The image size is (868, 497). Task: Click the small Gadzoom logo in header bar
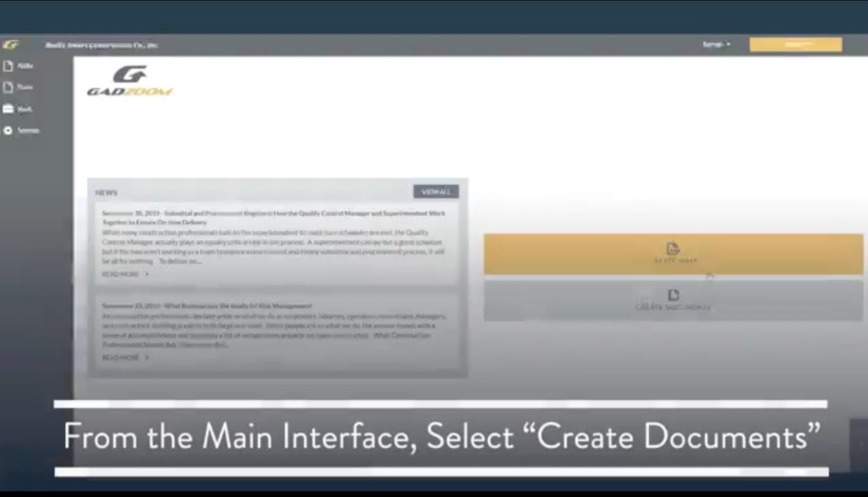10,45
